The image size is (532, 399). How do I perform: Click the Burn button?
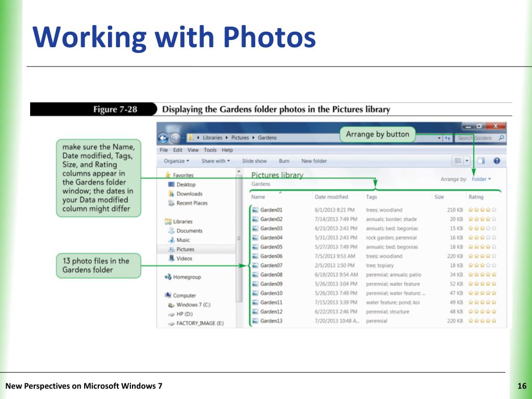click(284, 161)
